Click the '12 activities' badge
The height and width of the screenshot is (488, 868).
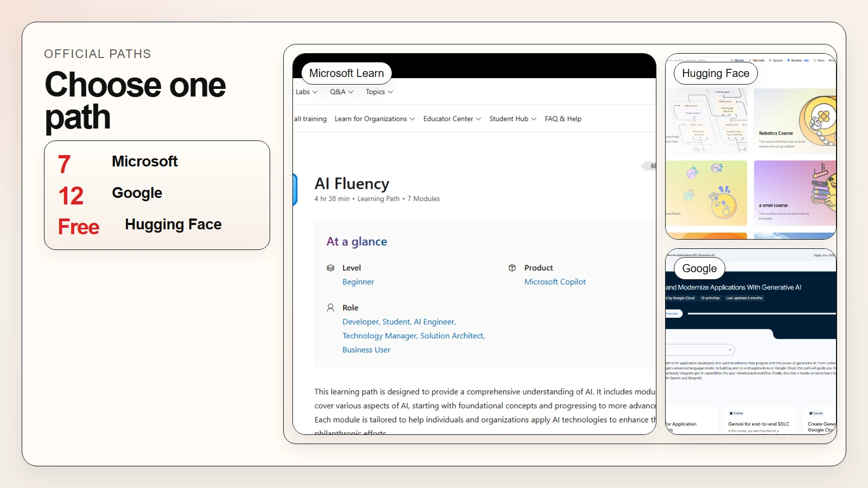click(x=710, y=298)
